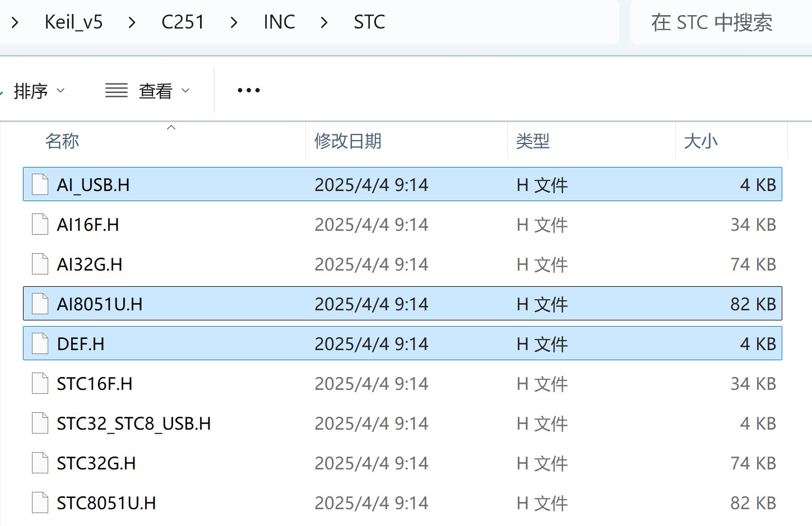Click the 4 KB size of DEF.H
812x526 pixels.
click(x=758, y=344)
